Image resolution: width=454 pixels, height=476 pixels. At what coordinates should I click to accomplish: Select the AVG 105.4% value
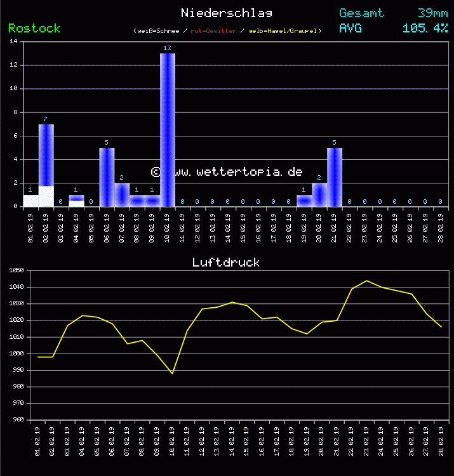tap(425, 29)
